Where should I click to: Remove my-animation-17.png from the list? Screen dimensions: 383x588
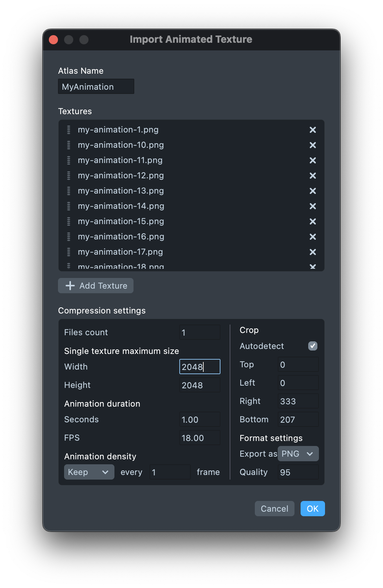(x=312, y=252)
